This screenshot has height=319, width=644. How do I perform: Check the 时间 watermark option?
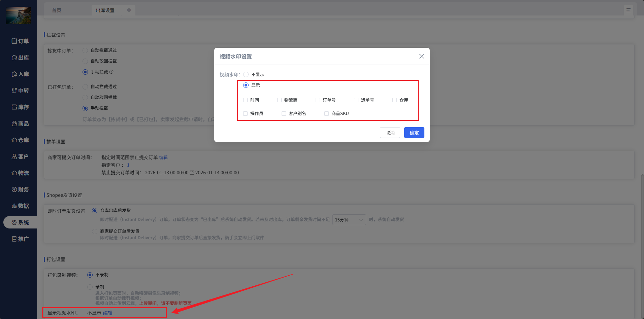pyautogui.click(x=245, y=100)
